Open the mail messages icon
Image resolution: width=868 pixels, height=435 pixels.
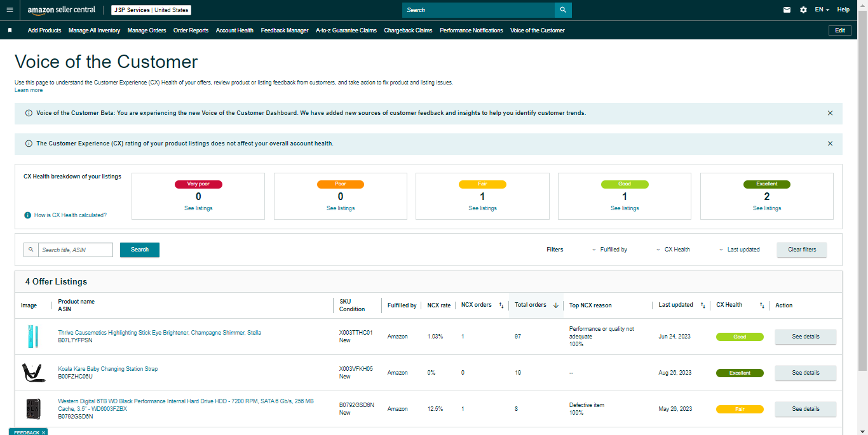coord(787,10)
